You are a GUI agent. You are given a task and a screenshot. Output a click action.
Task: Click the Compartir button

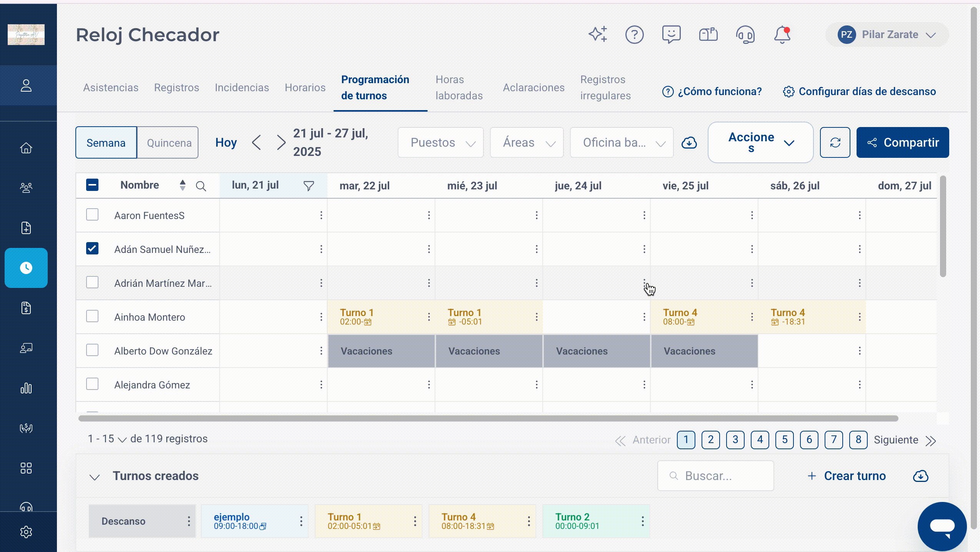coord(903,142)
